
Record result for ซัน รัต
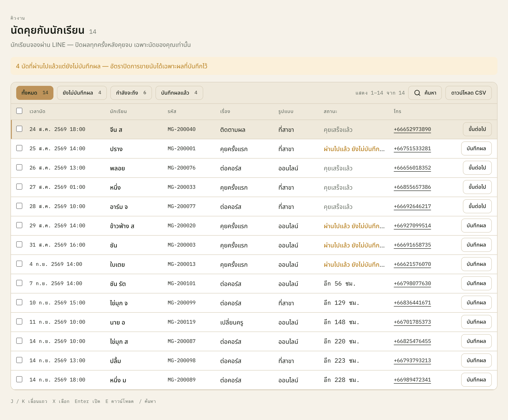pos(476,283)
